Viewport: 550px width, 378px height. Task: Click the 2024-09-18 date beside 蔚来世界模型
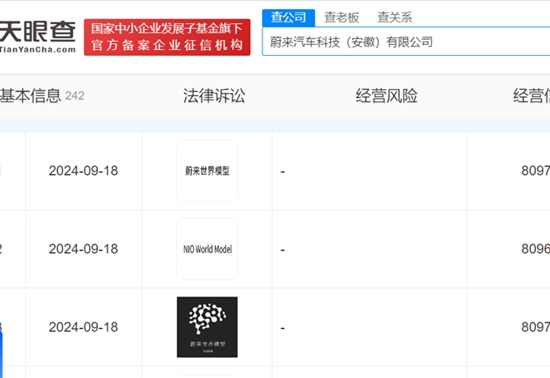(x=83, y=171)
